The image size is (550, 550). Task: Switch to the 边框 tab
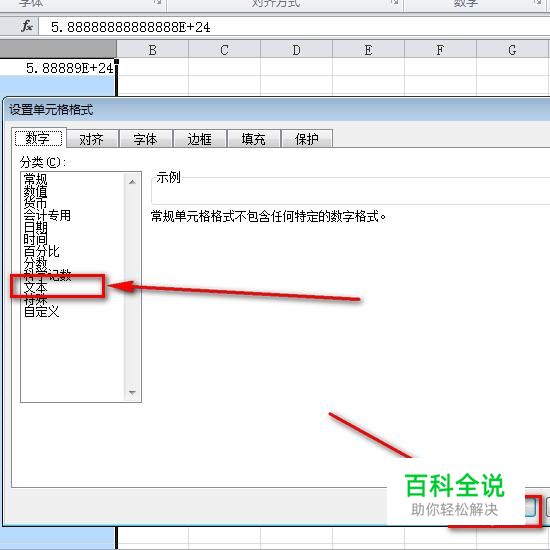[200, 139]
